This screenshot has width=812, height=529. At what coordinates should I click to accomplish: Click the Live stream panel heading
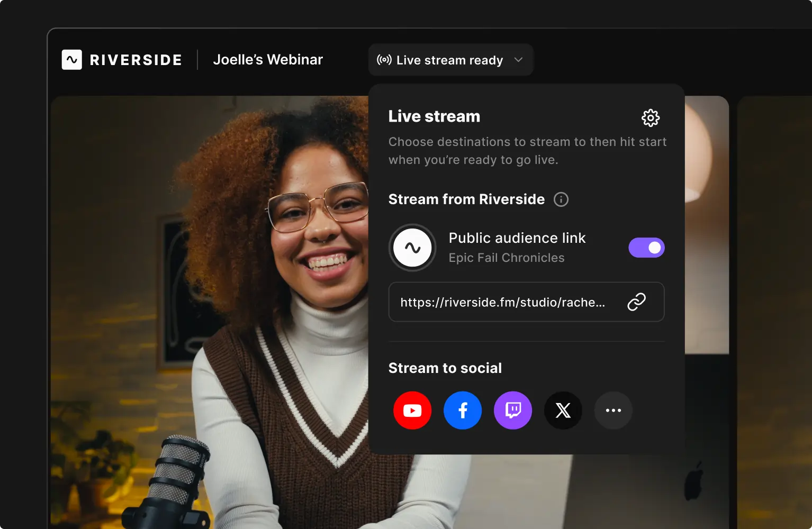tap(434, 116)
